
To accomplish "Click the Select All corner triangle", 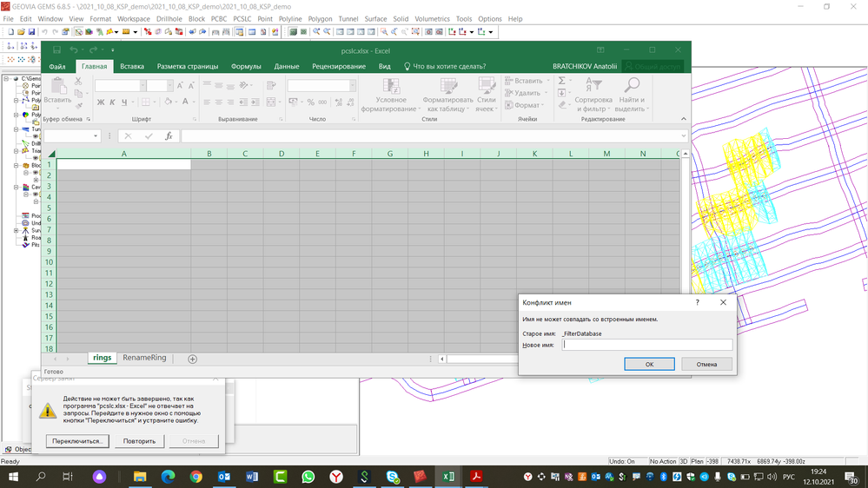I will click(51, 154).
